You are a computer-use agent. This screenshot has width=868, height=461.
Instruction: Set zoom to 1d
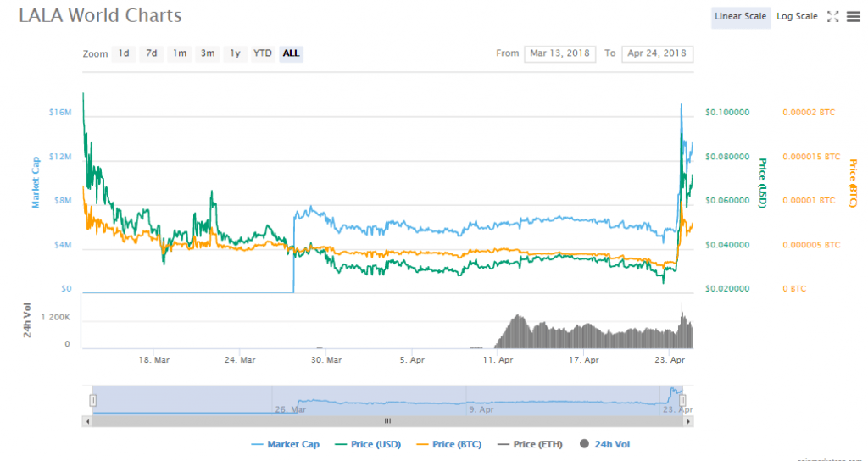point(124,53)
